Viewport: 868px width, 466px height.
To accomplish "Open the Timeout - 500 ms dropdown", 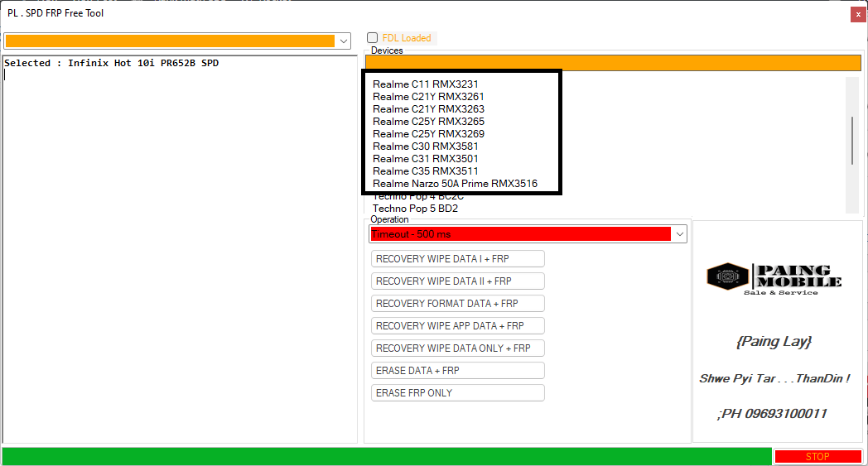I will [679, 234].
